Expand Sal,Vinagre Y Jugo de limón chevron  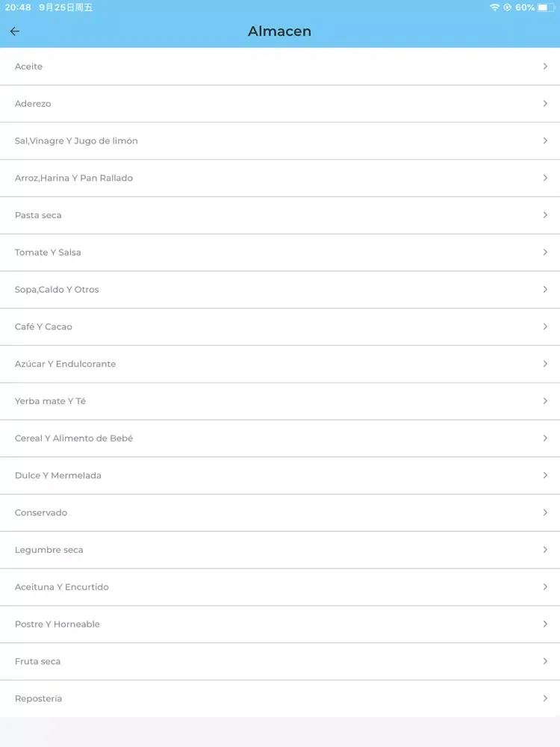point(545,140)
